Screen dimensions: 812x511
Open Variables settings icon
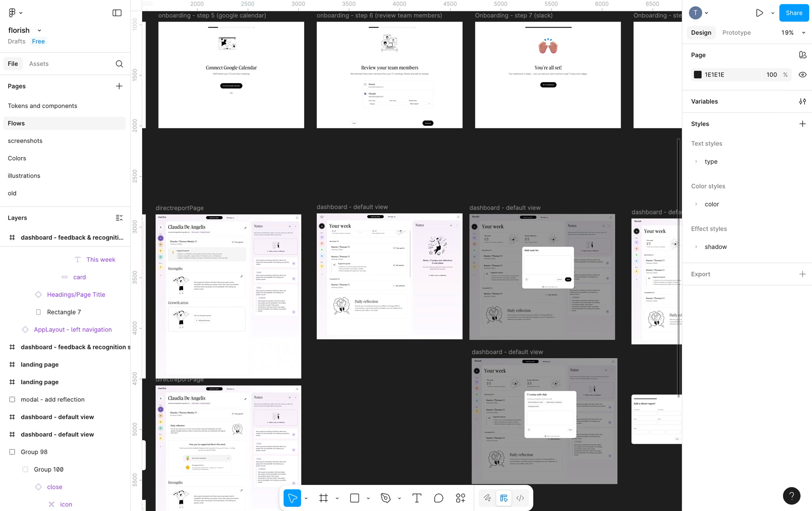click(802, 101)
